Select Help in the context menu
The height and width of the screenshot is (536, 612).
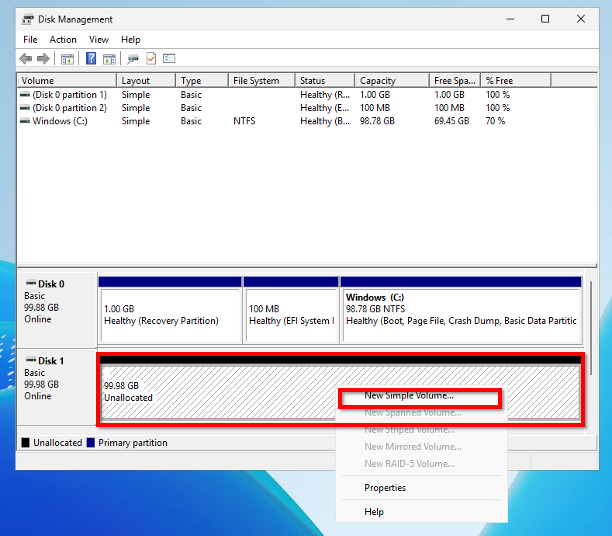tap(421, 512)
